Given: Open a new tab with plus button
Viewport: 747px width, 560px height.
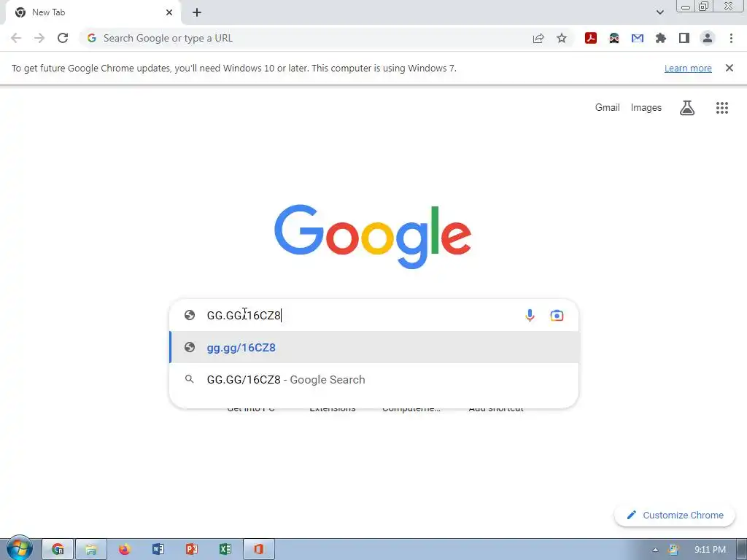Looking at the screenshot, I should point(197,12).
